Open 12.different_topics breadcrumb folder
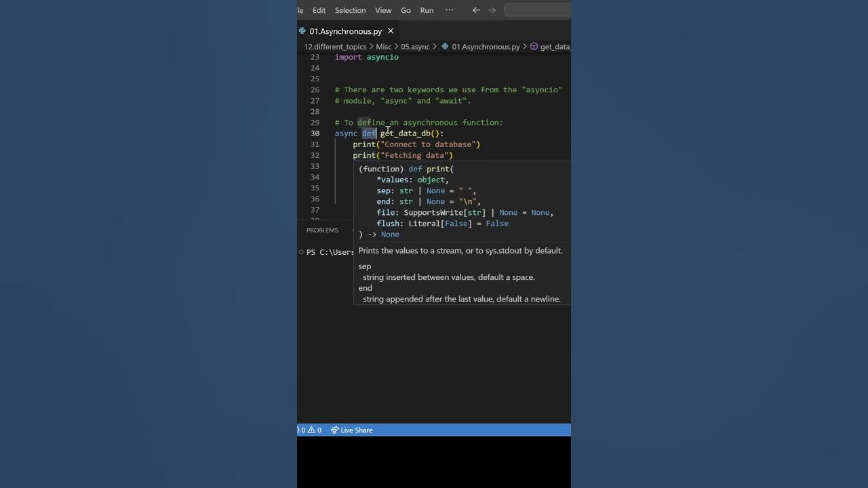Viewport: 868px width, 488px height. coord(335,47)
